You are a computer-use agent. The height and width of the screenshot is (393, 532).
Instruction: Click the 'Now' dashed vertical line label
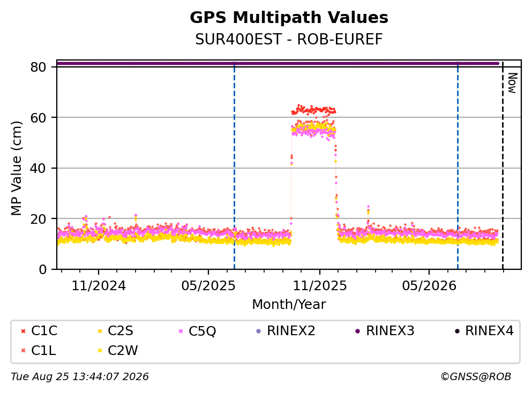(x=512, y=83)
